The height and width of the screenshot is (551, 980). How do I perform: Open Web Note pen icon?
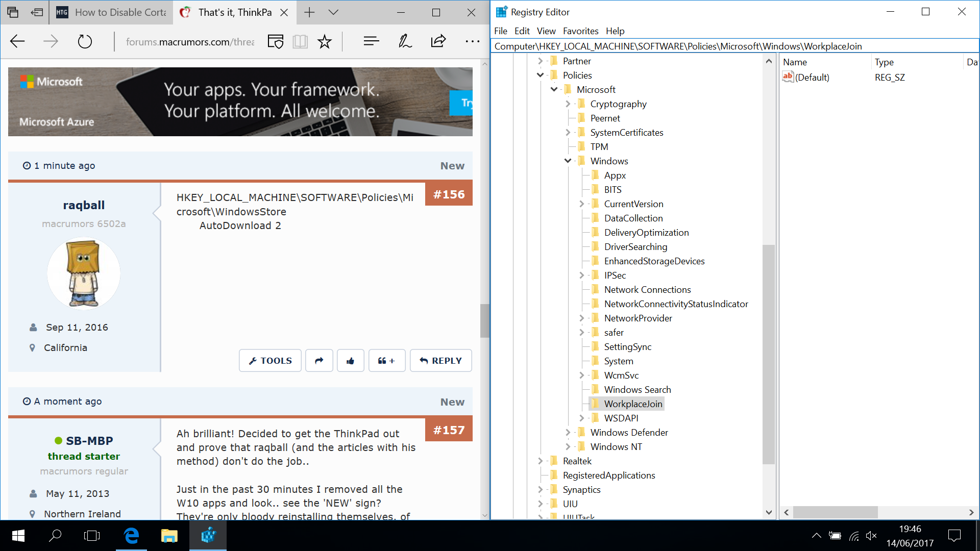[405, 41]
